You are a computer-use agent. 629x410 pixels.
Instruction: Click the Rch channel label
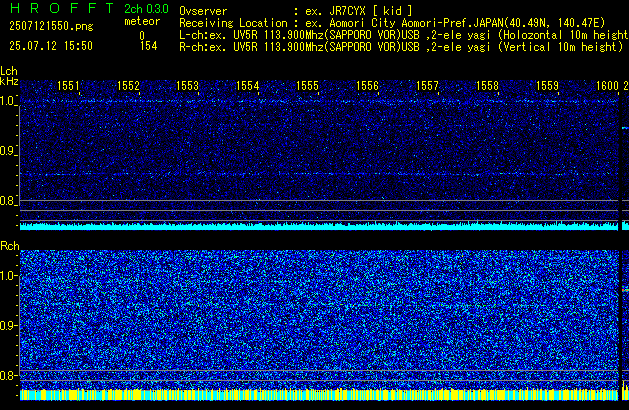coord(10,246)
